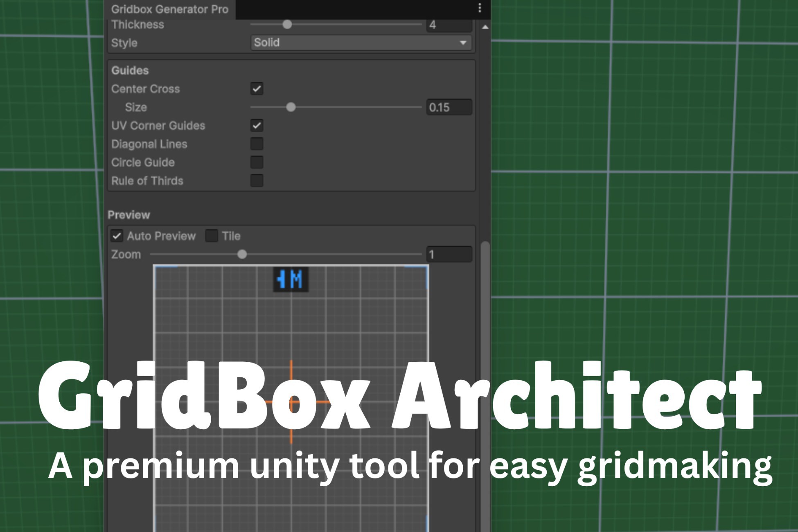The image size is (798, 532).
Task: Toggle the Auto Preview checkbox
Action: 117,236
